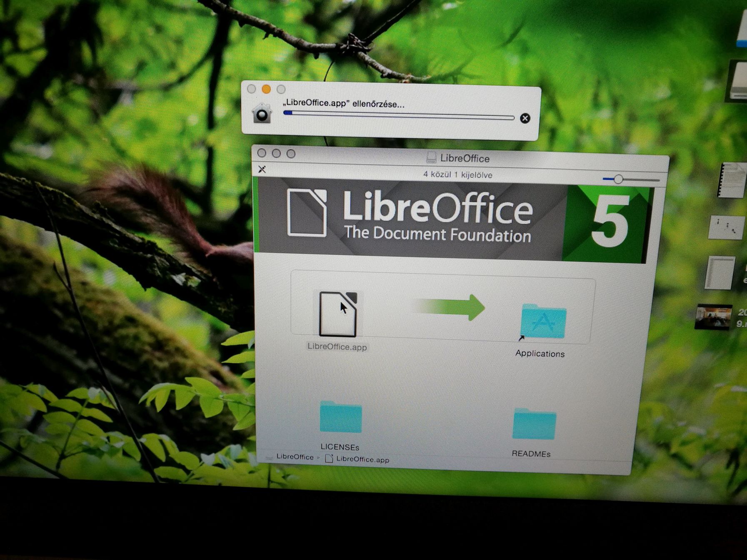The width and height of the screenshot is (747, 560).
Task: Click the disk icon in Finder title bar
Action: click(x=431, y=157)
